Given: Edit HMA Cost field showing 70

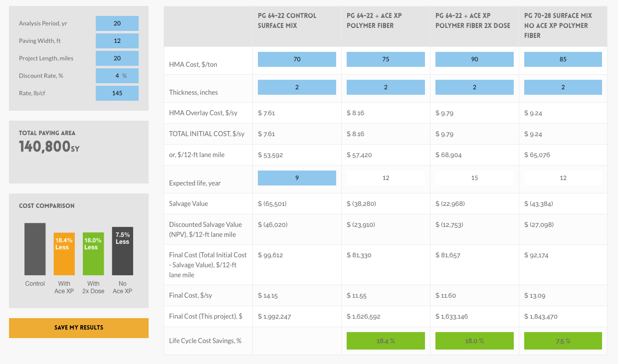Looking at the screenshot, I should pyautogui.click(x=297, y=59).
